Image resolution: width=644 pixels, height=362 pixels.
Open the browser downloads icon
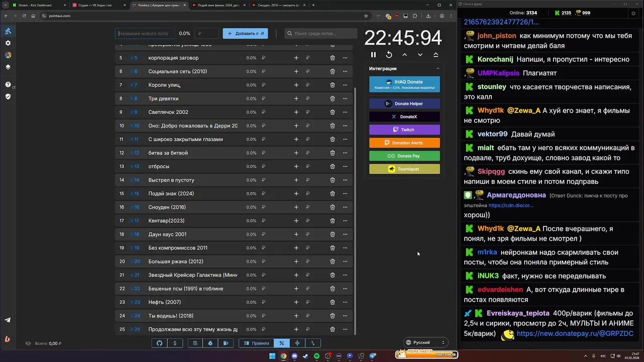pyautogui.click(x=428, y=16)
